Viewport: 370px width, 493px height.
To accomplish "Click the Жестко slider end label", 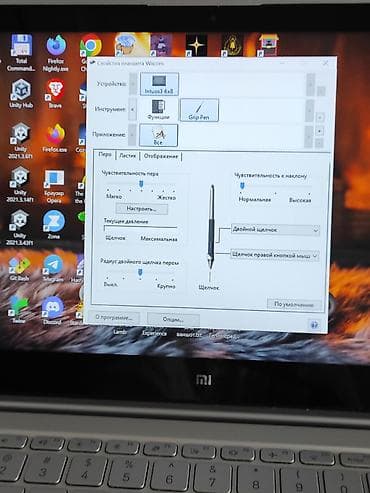I will (166, 197).
